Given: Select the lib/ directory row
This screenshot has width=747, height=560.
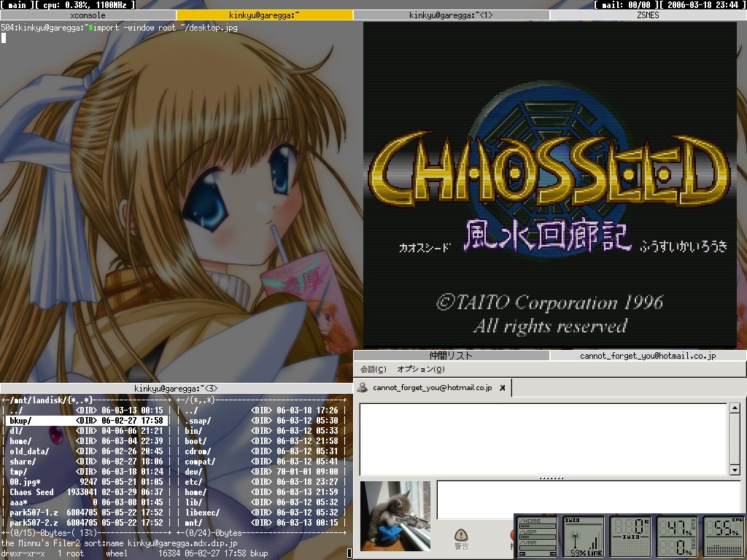Looking at the screenshot, I should [x=262, y=502].
